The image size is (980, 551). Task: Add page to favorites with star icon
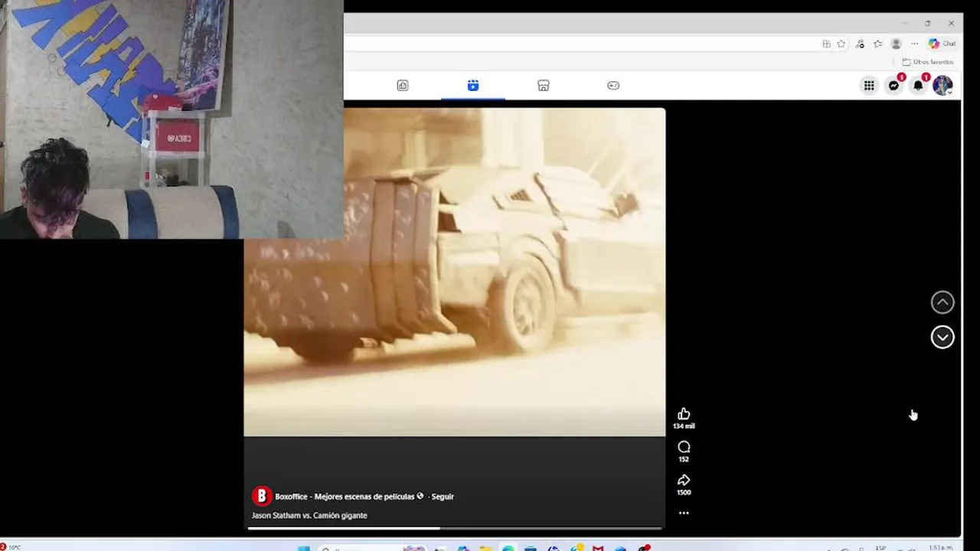click(x=841, y=44)
